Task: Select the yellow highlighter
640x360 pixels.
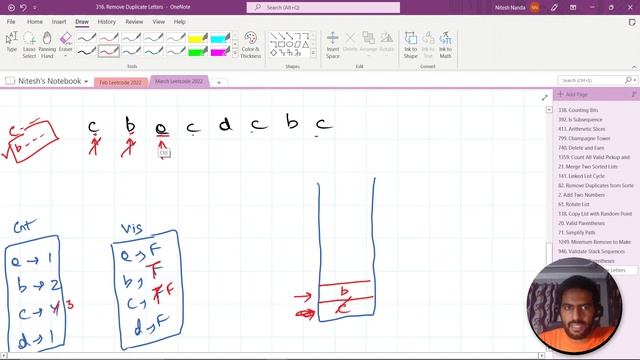Action: click(198, 38)
